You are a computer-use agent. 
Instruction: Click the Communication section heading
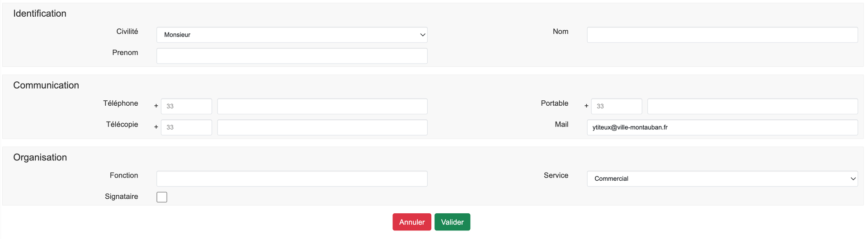click(x=46, y=85)
